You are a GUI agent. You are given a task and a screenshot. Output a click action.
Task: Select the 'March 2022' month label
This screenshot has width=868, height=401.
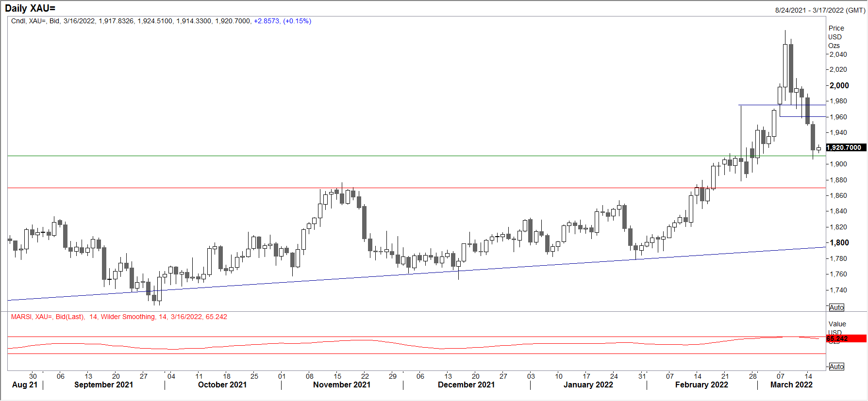[792, 385]
